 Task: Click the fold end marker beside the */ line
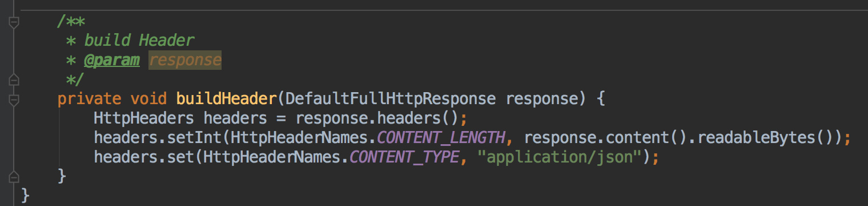14,79
